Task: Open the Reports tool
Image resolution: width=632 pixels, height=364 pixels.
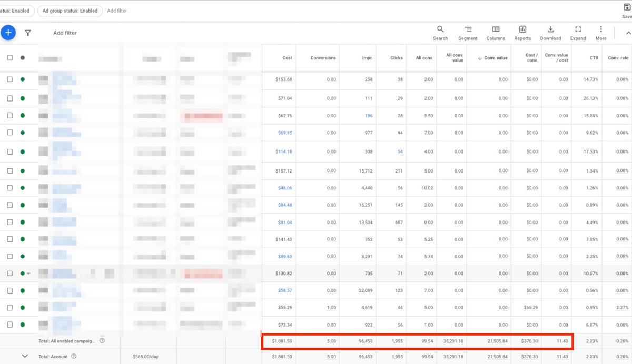Action: 522,33
